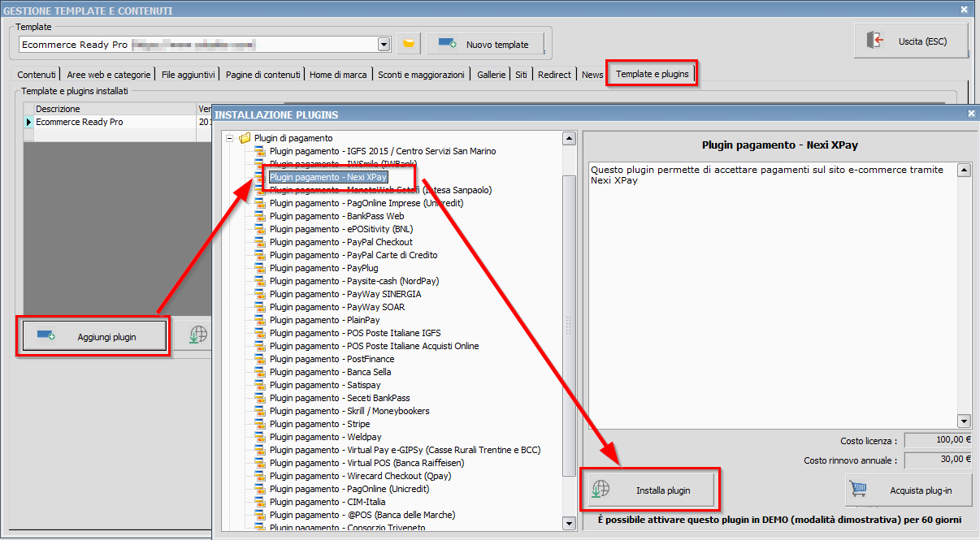Click the Aggiungi plugin button
980x540 pixels.
coord(93,336)
